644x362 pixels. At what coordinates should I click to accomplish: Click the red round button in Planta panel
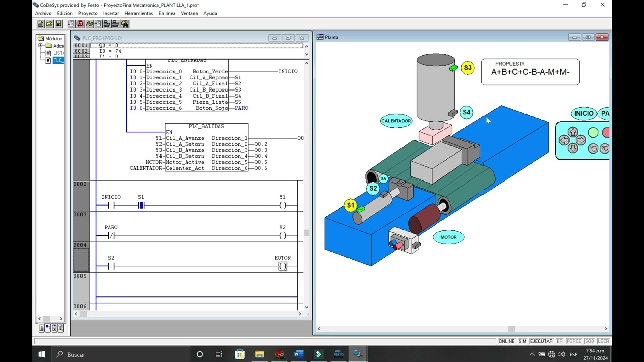pos(606,133)
